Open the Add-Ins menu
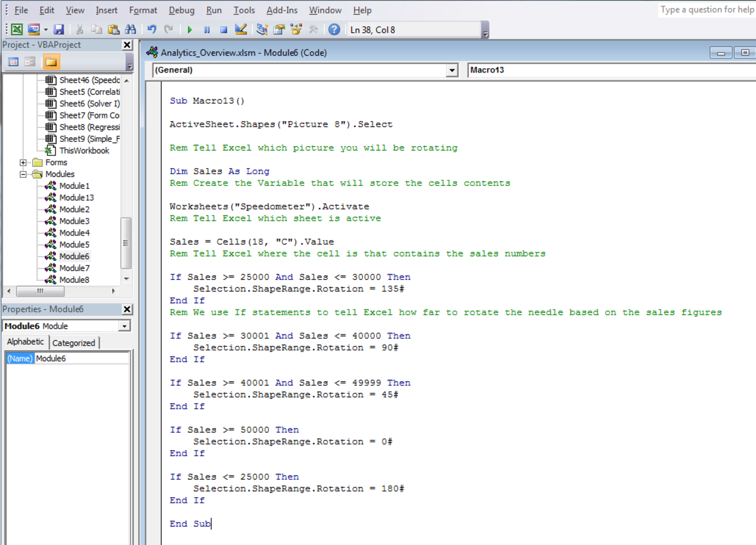This screenshot has width=756, height=545. (283, 10)
